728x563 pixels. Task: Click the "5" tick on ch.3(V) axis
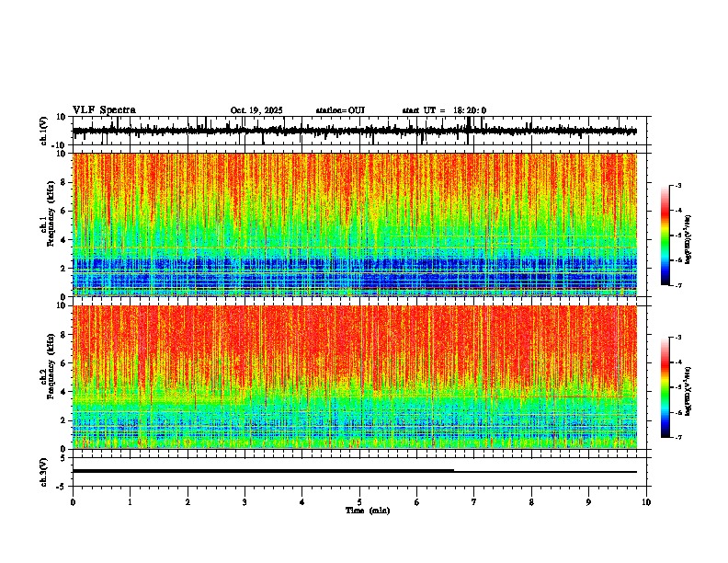pos(63,458)
